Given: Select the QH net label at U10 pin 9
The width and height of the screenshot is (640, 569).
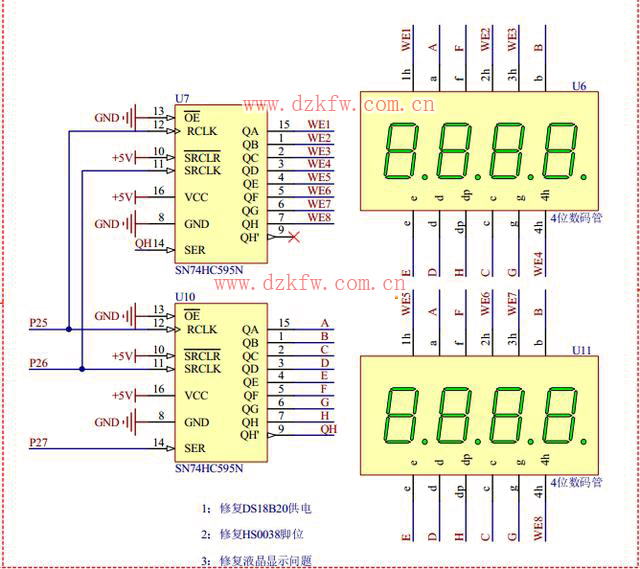Looking at the screenshot, I should point(328,429).
